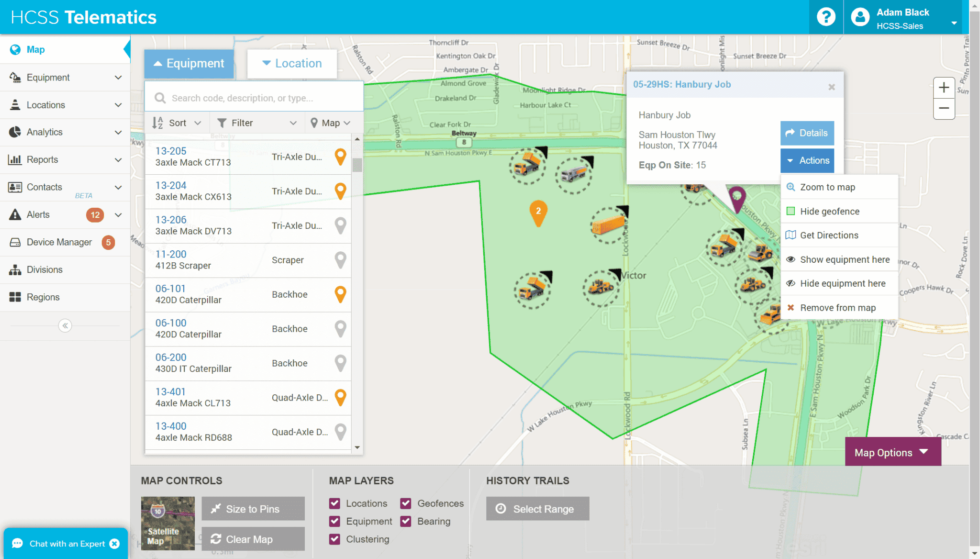The height and width of the screenshot is (559, 980).
Task: Expand the Location dropdown
Action: [292, 63]
